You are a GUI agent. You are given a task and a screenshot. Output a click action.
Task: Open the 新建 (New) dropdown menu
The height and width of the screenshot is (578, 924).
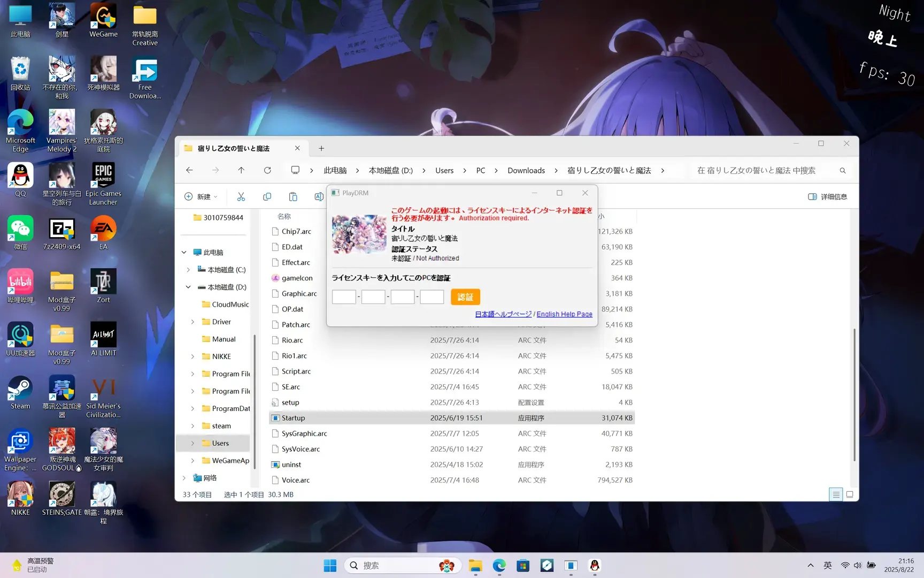201,196
